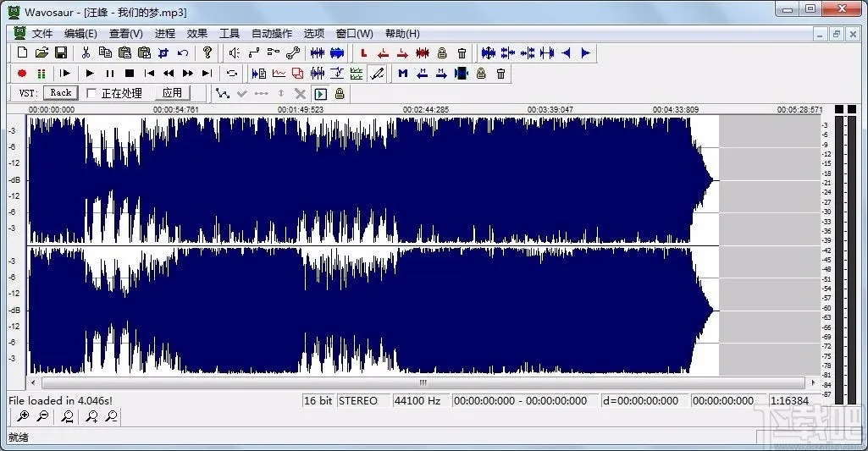Start recording with the red record button
This screenshot has width=868, height=451.
coord(22,73)
